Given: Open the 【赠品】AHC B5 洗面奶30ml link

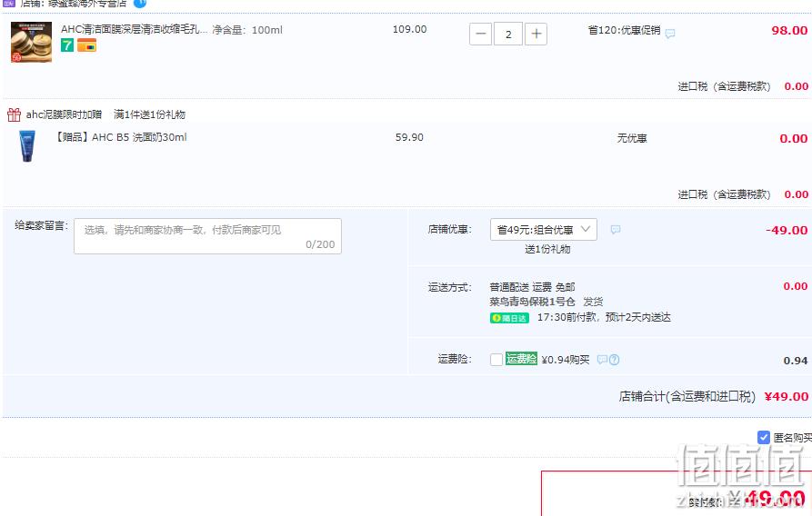Looking at the screenshot, I should (122, 137).
